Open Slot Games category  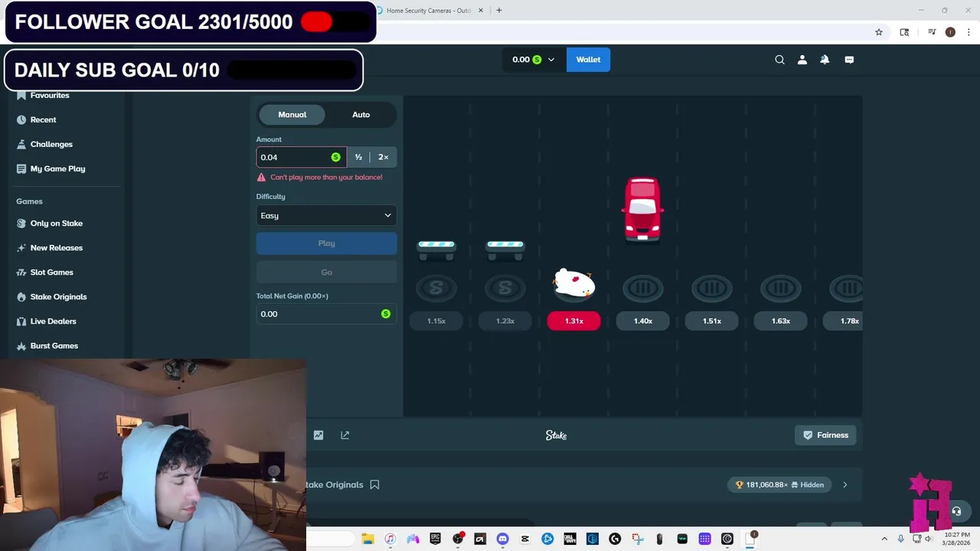click(x=51, y=272)
